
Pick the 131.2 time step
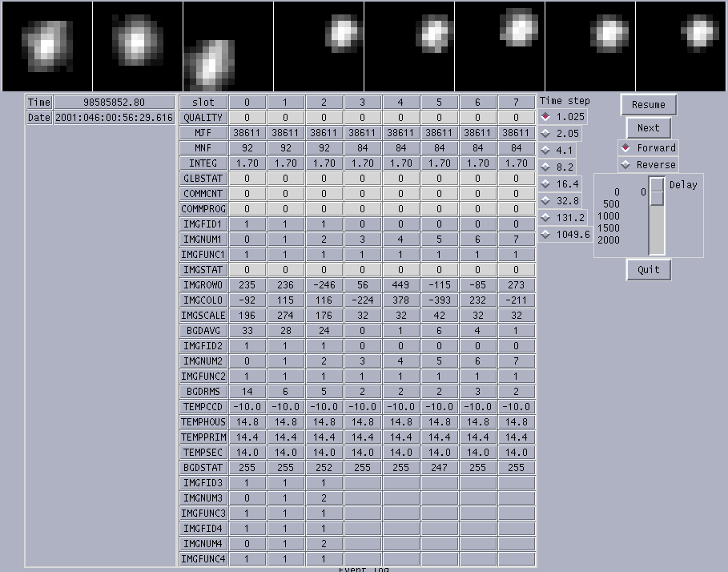(563, 217)
